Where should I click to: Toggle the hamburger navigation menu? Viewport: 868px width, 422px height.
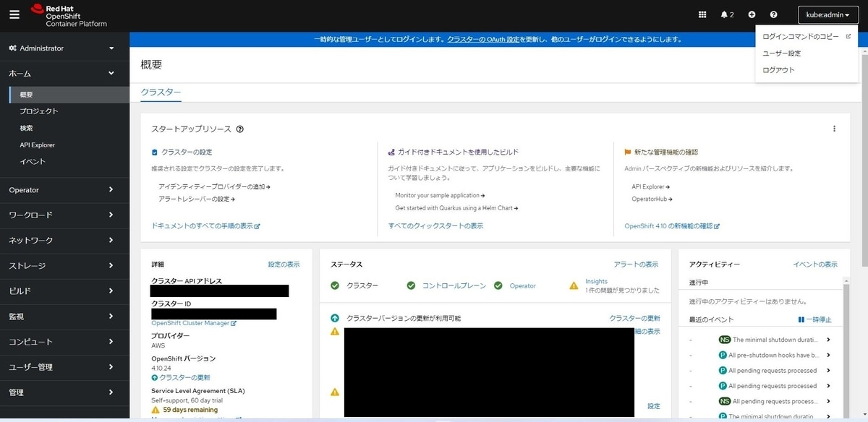(14, 15)
